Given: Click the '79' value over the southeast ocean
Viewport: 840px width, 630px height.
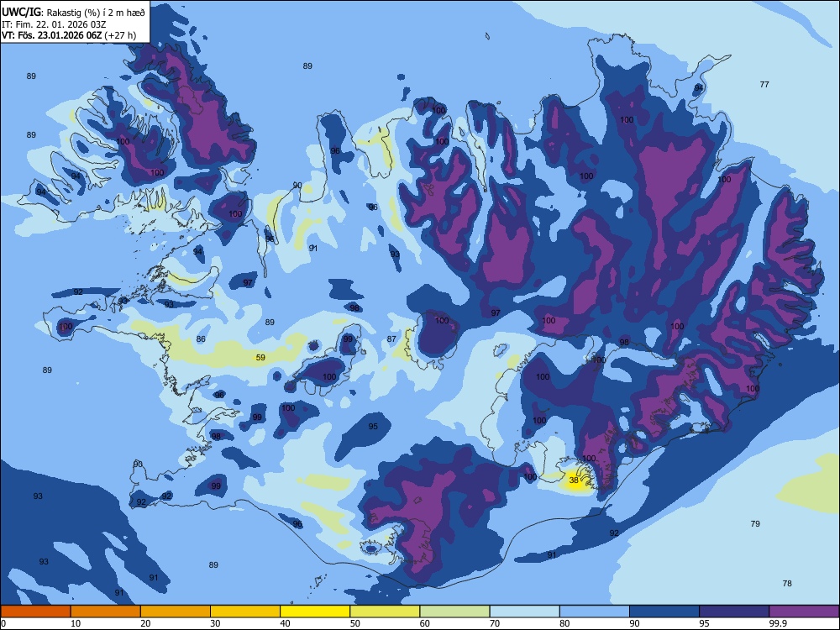Looking at the screenshot, I should [x=755, y=523].
